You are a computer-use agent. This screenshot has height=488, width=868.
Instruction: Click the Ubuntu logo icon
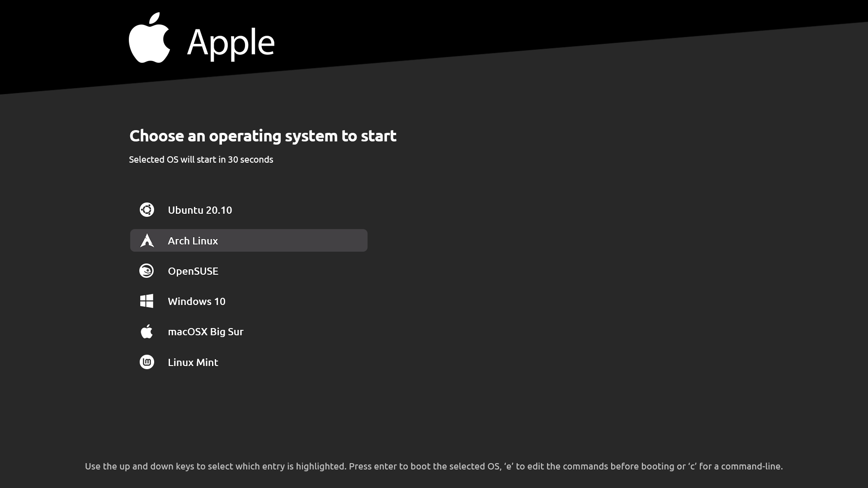(x=147, y=210)
